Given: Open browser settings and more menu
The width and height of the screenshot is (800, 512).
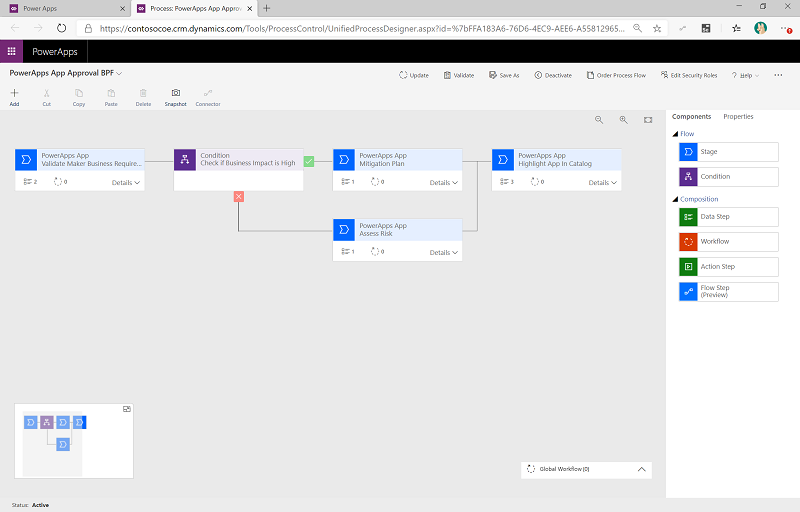Looking at the screenshot, I should coord(786,29).
